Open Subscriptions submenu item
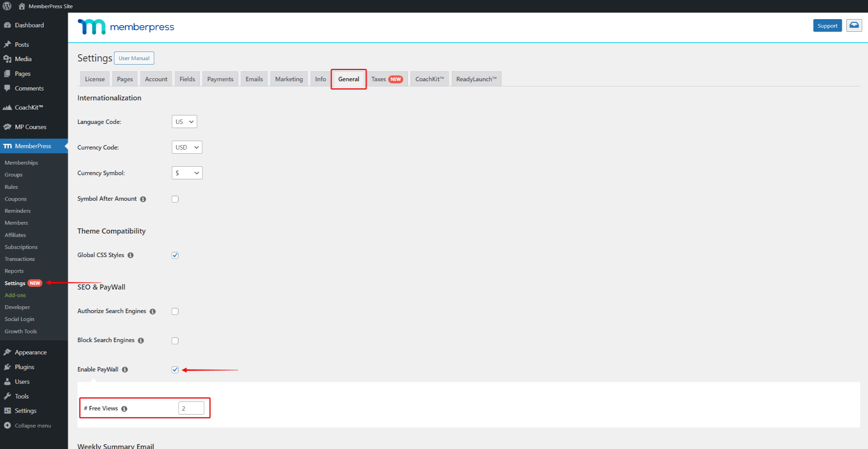The width and height of the screenshot is (868, 449). 21,247
